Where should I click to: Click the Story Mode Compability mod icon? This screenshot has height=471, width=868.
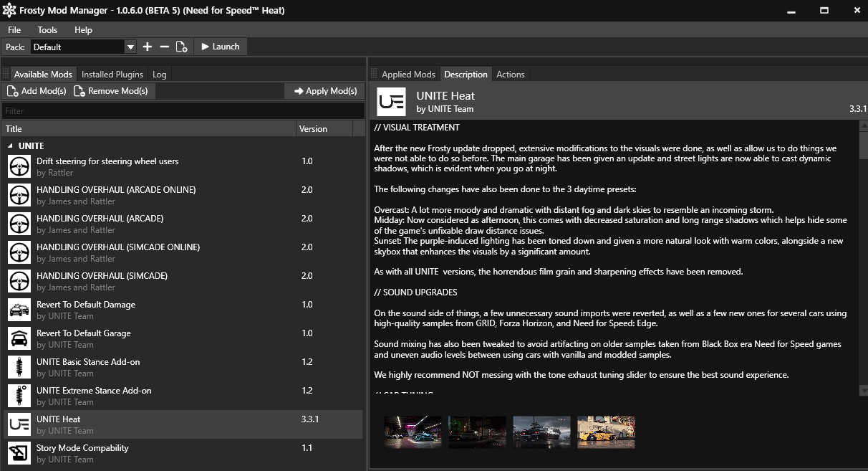coord(19,454)
